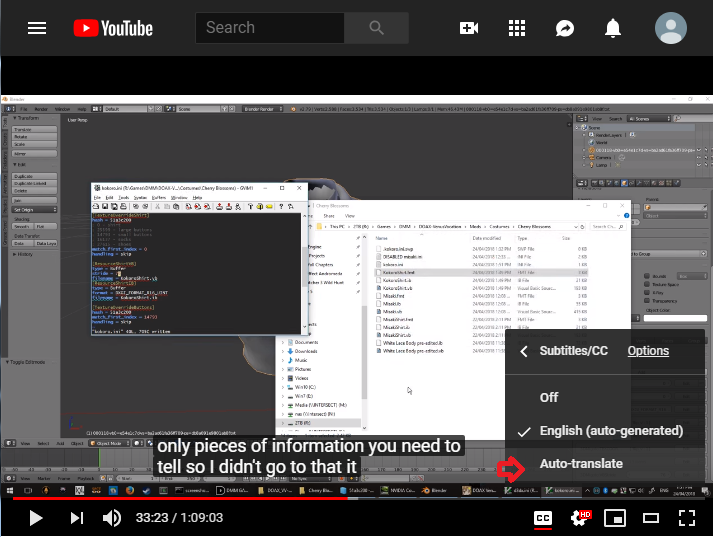Screen dimensions: 713x537
Task: Go back using the Subtitles/CC chevron
Action: pyautogui.click(x=524, y=351)
